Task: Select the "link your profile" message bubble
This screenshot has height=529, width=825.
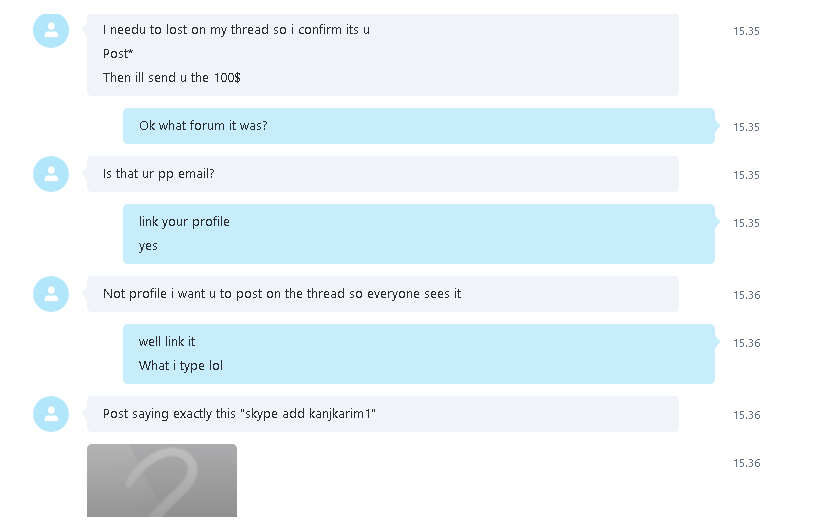Action: click(419, 234)
